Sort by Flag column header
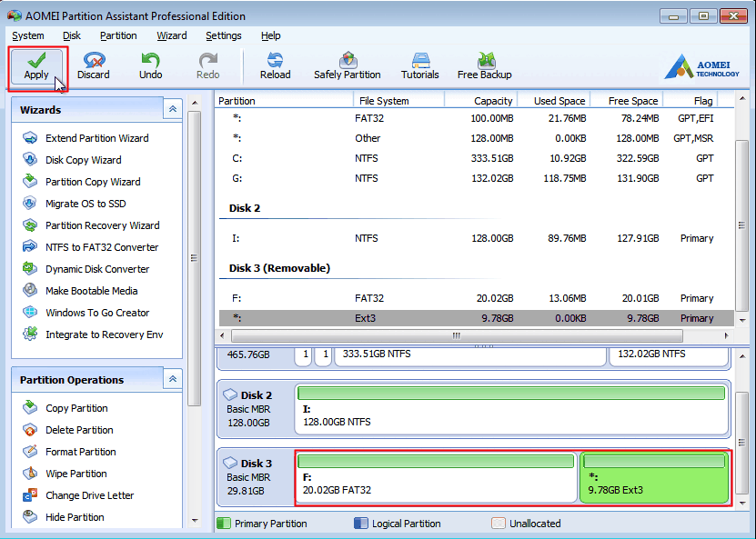 (690, 101)
